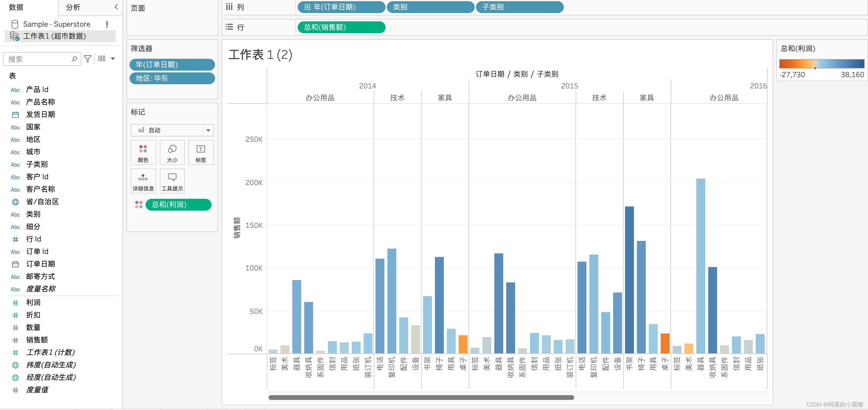Switch to the 数据 tab
This screenshot has width=868, height=410.
pos(16,7)
